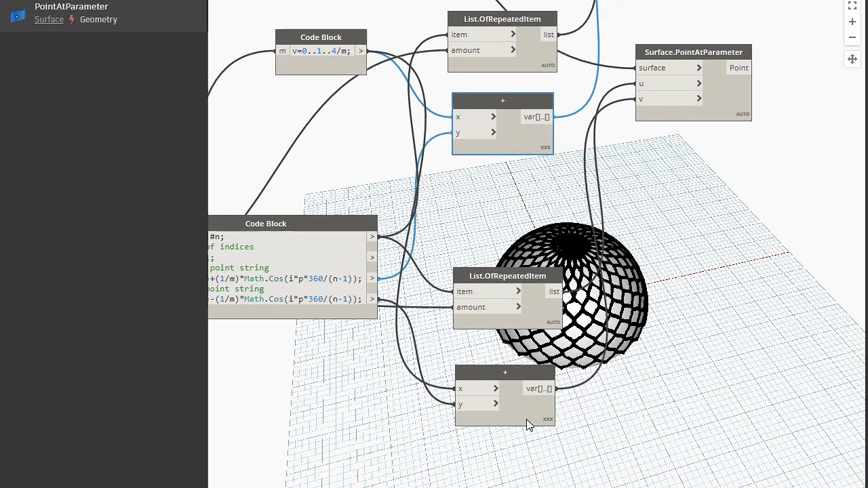The width and height of the screenshot is (868, 488).
Task: Zoom out with the minus view control
Action: tap(852, 37)
